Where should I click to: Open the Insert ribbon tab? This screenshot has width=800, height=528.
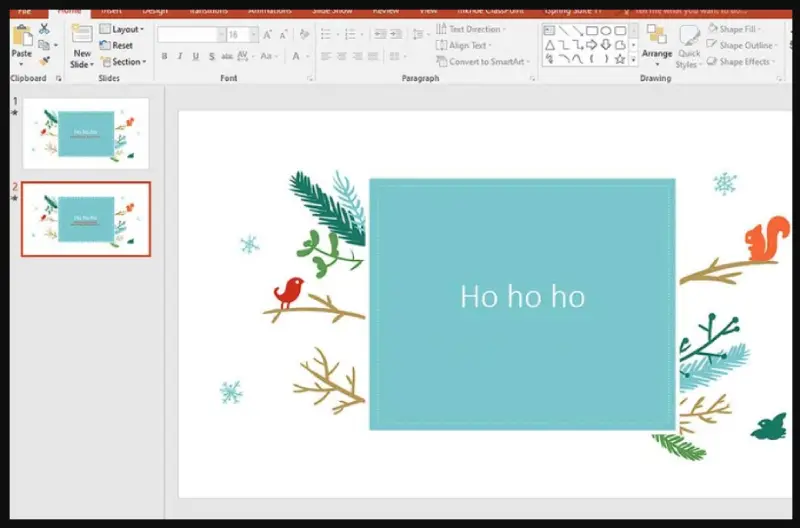click(x=111, y=11)
